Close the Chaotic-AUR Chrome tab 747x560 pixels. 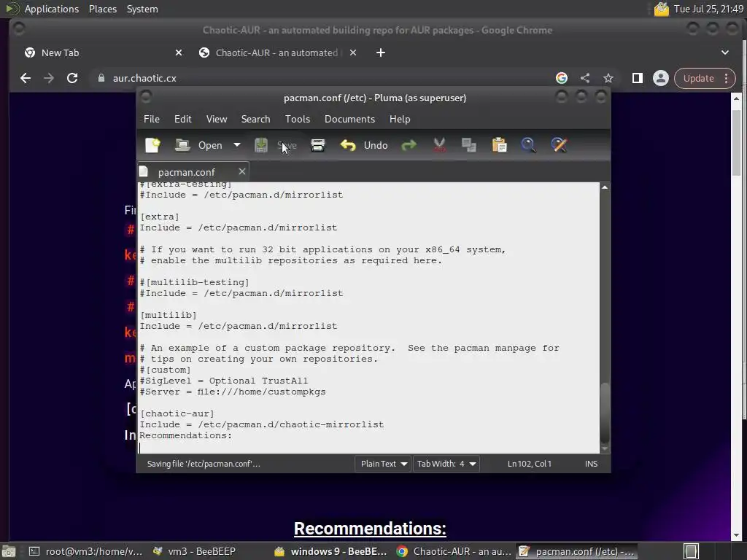353,52
